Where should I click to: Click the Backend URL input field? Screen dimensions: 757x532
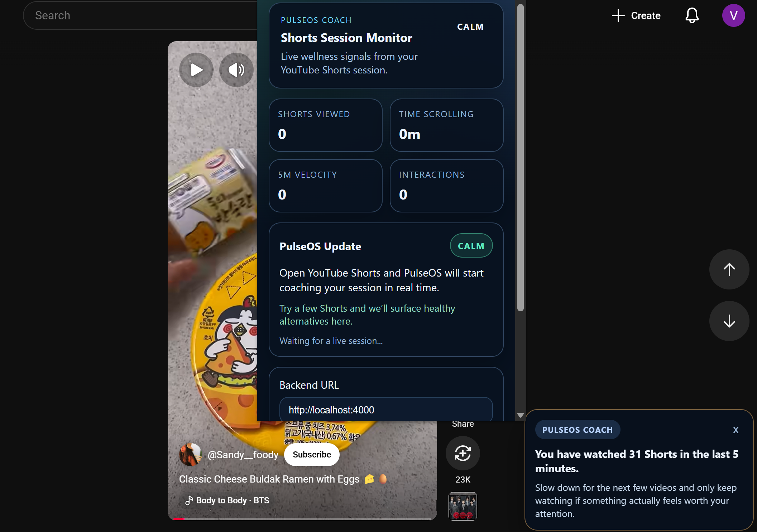click(386, 410)
